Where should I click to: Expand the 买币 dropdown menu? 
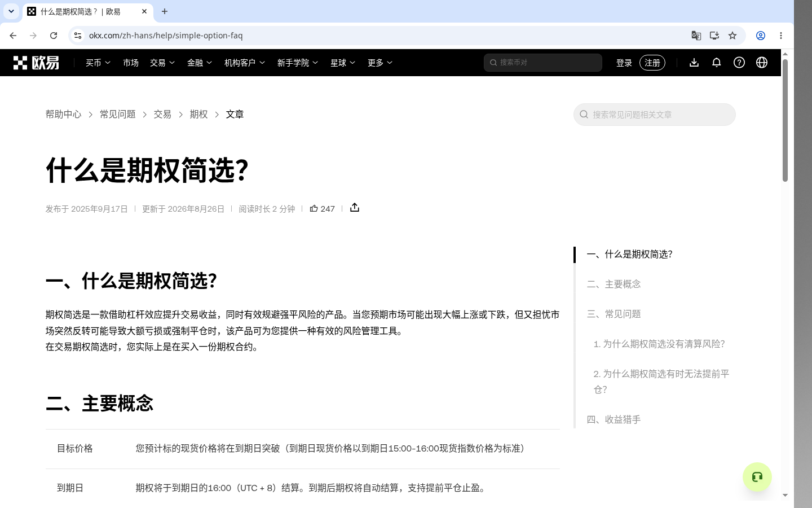(98, 63)
